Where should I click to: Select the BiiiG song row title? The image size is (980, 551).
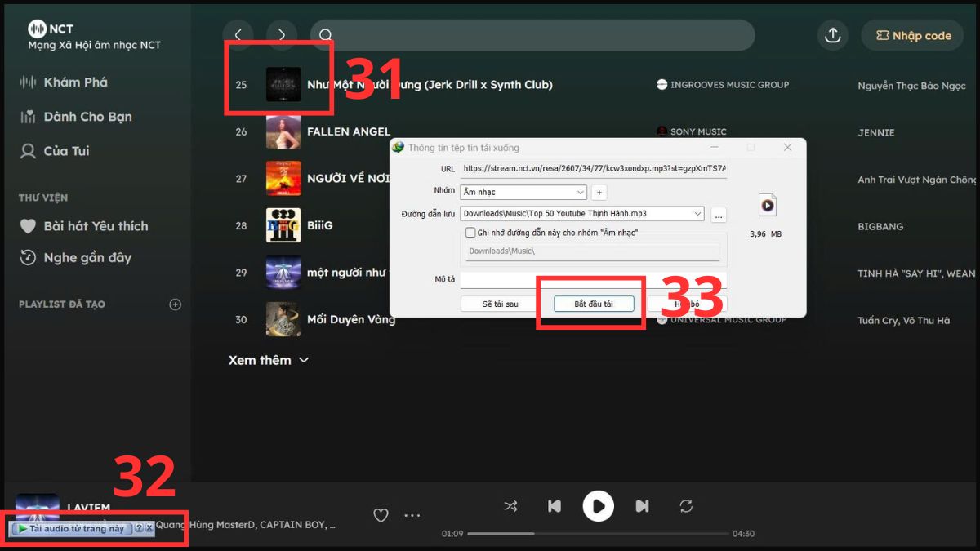(x=320, y=225)
